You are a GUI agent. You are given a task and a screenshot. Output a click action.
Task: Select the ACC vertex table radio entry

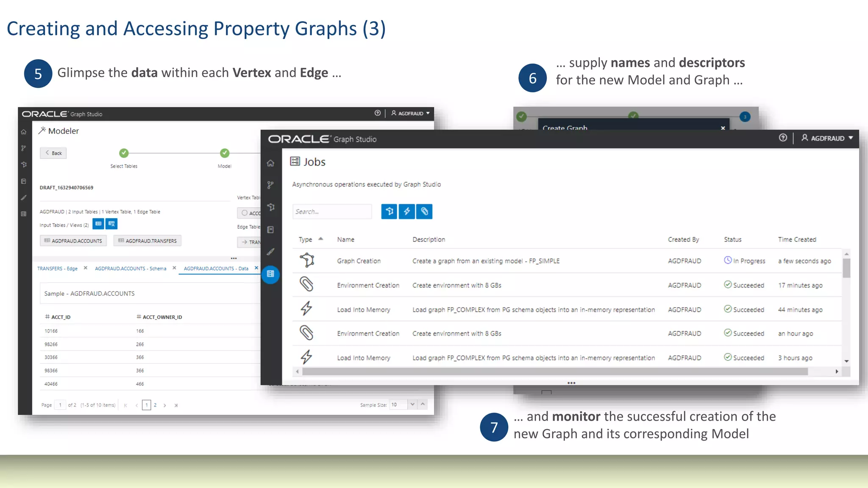pyautogui.click(x=249, y=213)
